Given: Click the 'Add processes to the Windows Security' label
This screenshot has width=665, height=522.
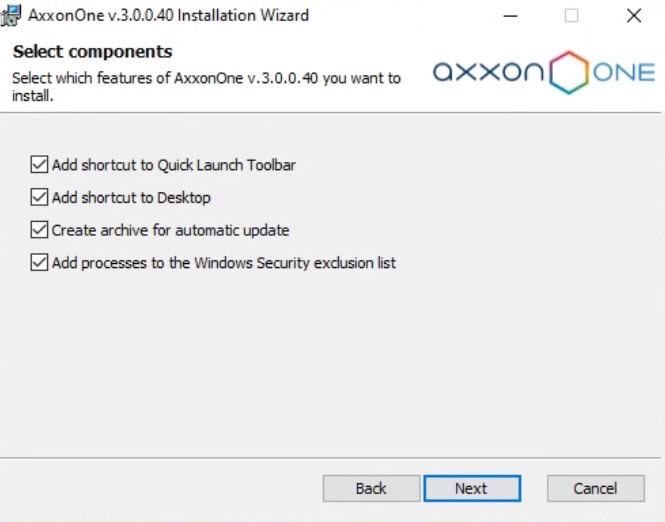Looking at the screenshot, I should (x=224, y=263).
